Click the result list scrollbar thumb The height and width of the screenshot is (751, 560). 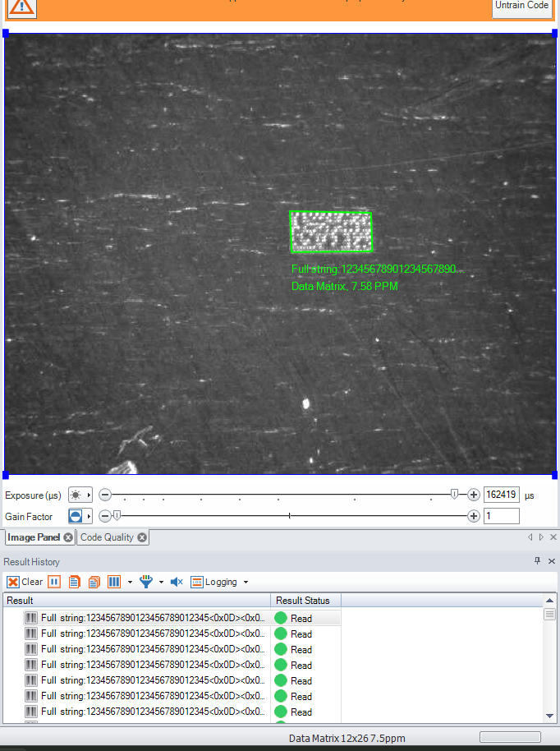click(549, 614)
